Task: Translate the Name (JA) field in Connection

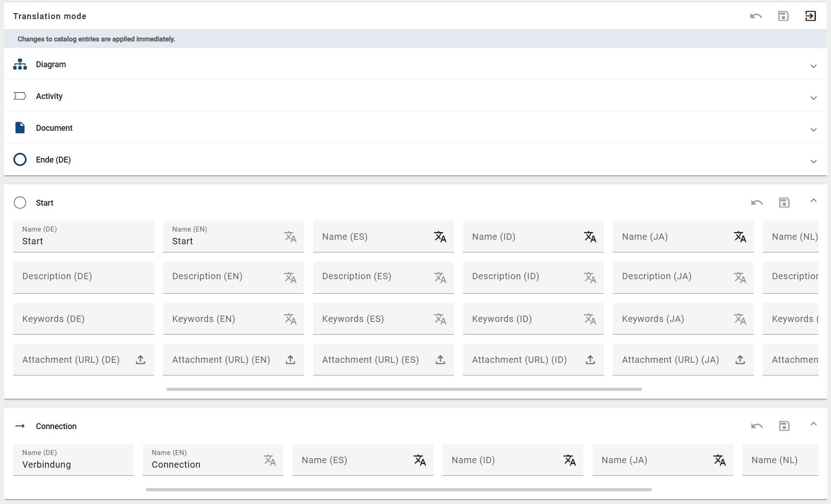Action: coord(719,460)
